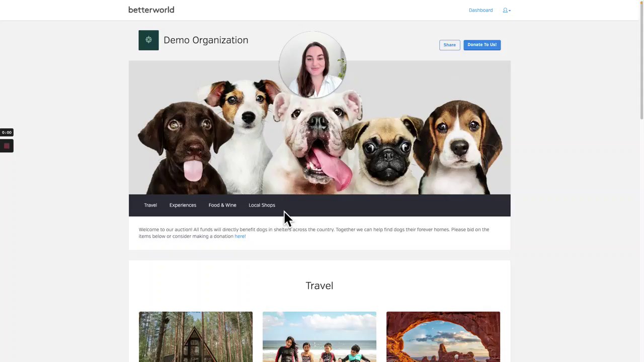Select the Local Shops category tab
The height and width of the screenshot is (362, 644).
coord(262,205)
